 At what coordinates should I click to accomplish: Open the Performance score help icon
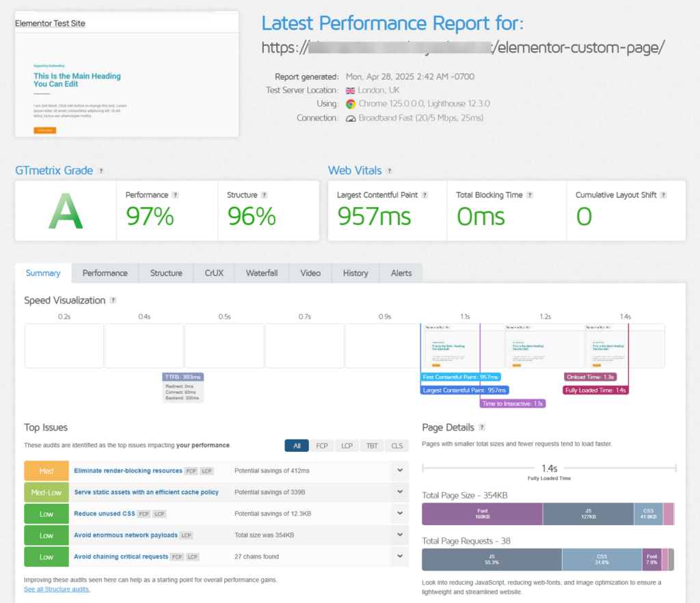click(176, 195)
